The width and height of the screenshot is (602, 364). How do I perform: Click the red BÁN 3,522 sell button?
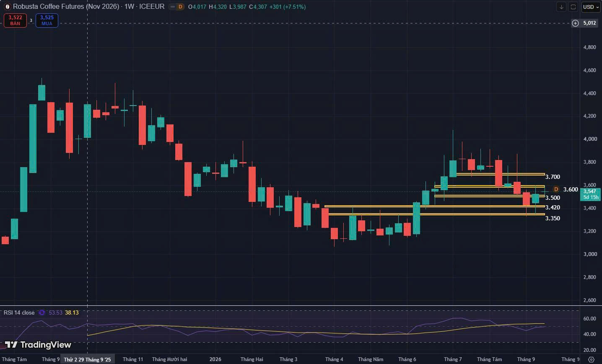15,21
